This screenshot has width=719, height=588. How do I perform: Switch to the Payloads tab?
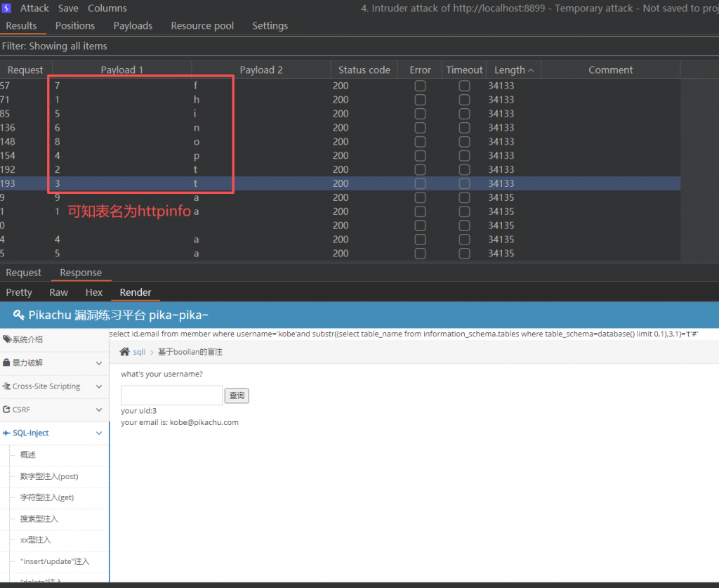point(133,25)
